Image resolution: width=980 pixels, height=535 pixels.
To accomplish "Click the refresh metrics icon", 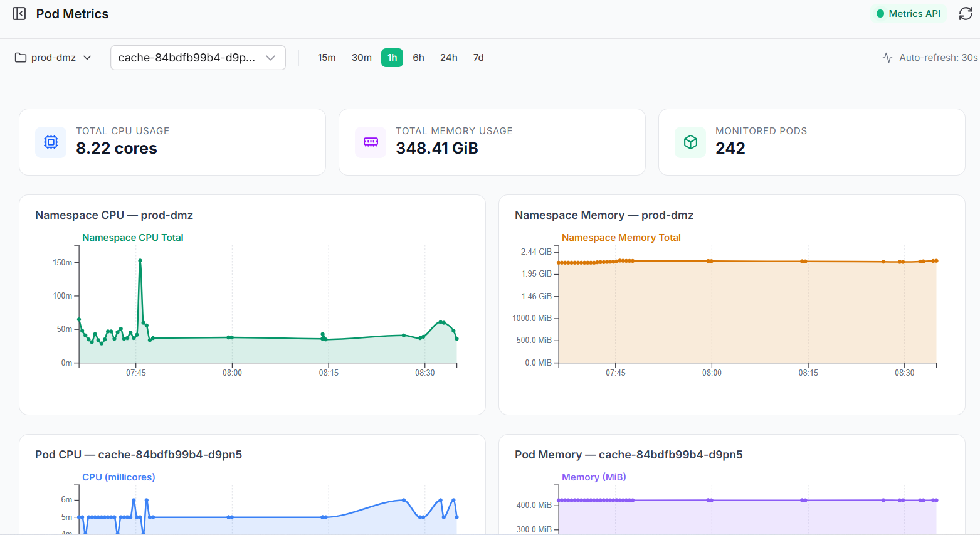I will tap(966, 14).
